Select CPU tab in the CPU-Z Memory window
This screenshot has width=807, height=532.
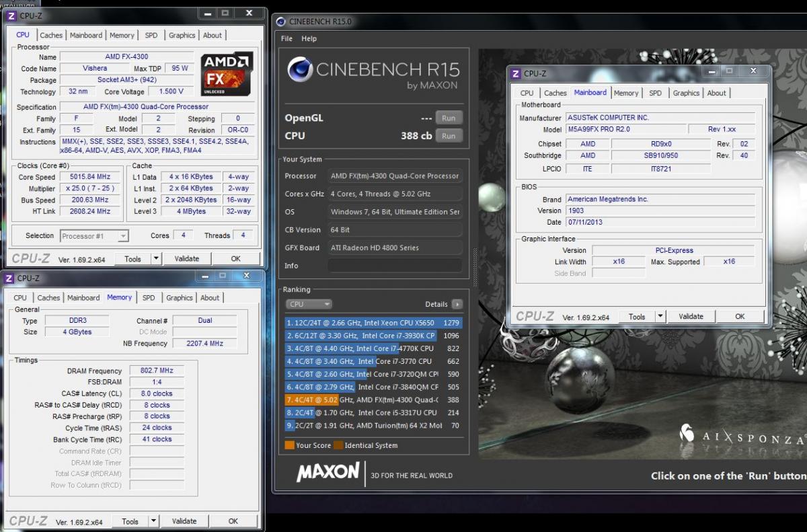click(20, 297)
